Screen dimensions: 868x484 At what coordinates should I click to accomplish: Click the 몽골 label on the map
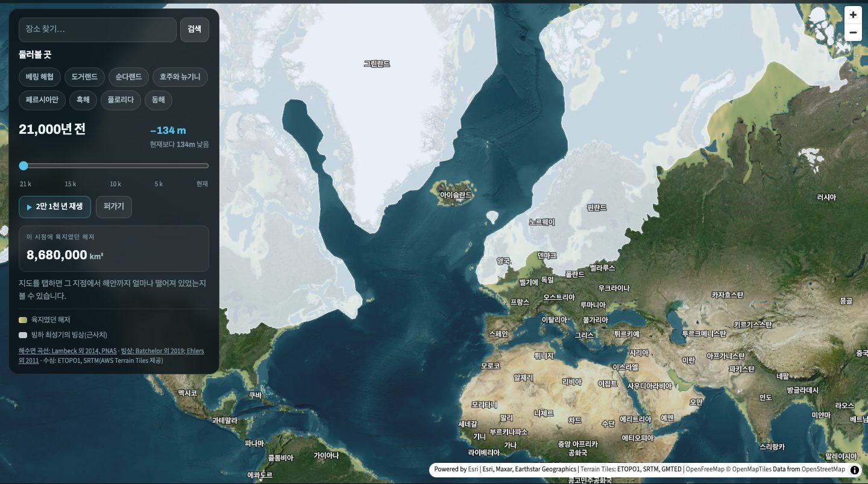pyautogui.click(x=846, y=300)
